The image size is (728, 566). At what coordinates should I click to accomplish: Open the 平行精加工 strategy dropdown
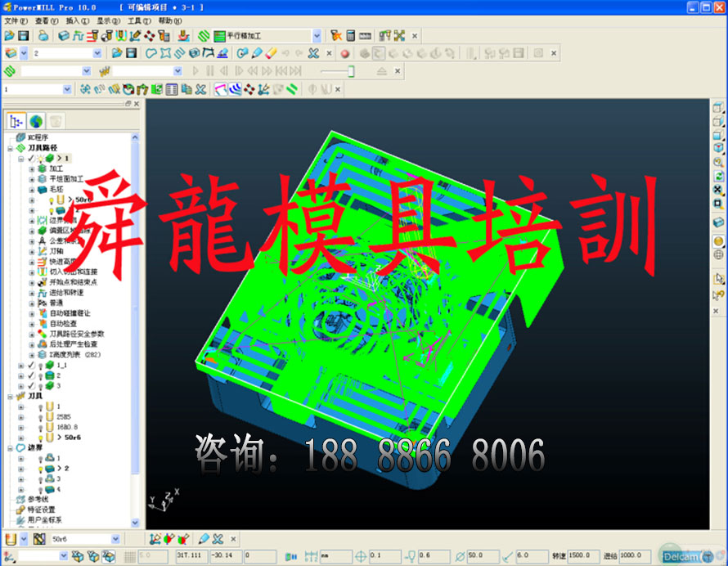coord(317,36)
